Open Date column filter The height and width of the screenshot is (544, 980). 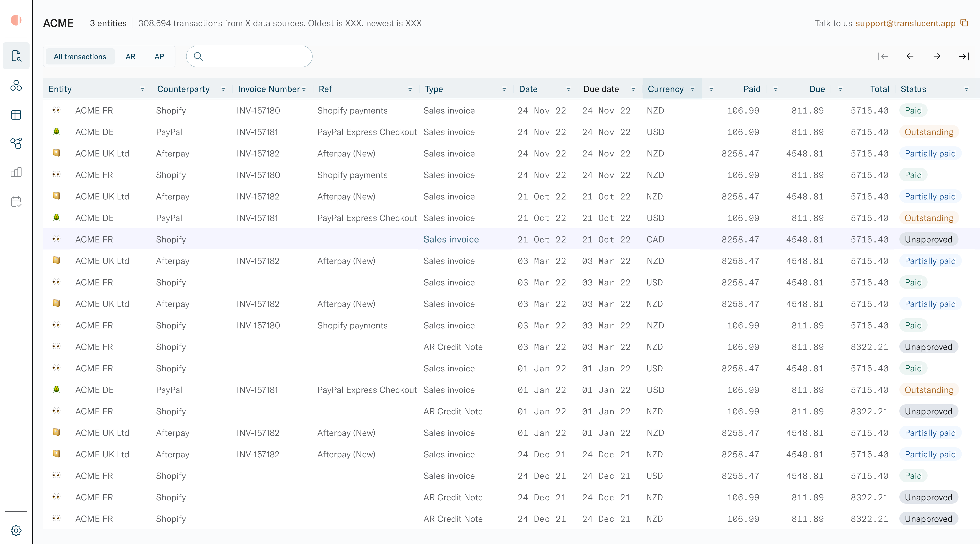(569, 89)
